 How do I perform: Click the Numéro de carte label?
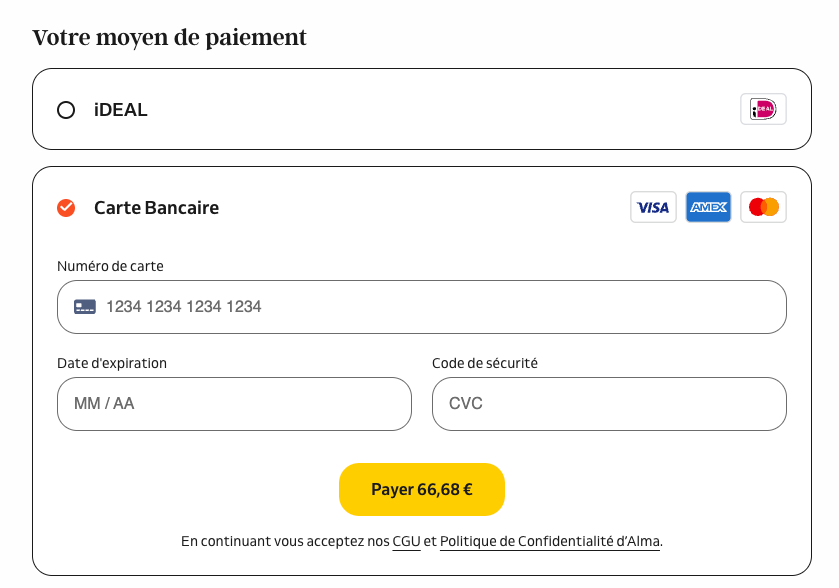[110, 266]
